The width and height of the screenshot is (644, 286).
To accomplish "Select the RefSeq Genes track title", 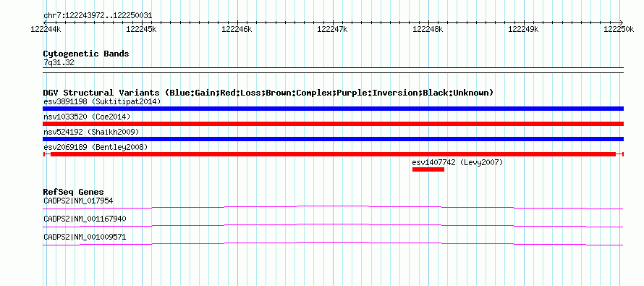I will click(x=74, y=192).
